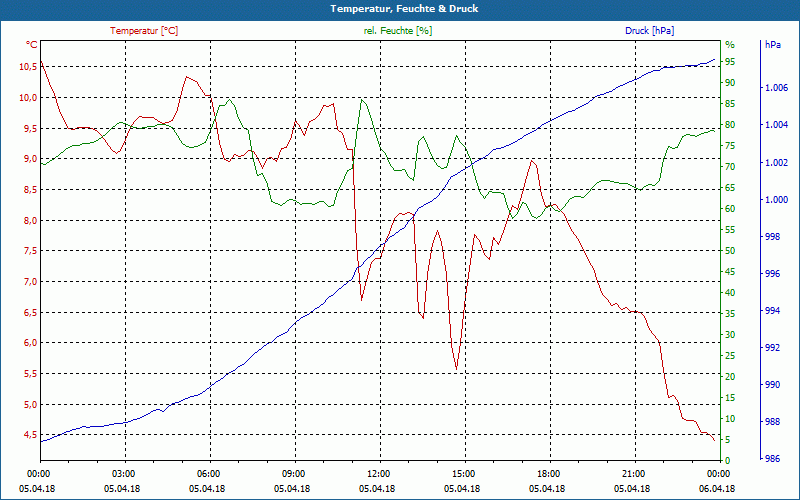Click the '03:00' time axis label
800x500 pixels.
pos(125,473)
